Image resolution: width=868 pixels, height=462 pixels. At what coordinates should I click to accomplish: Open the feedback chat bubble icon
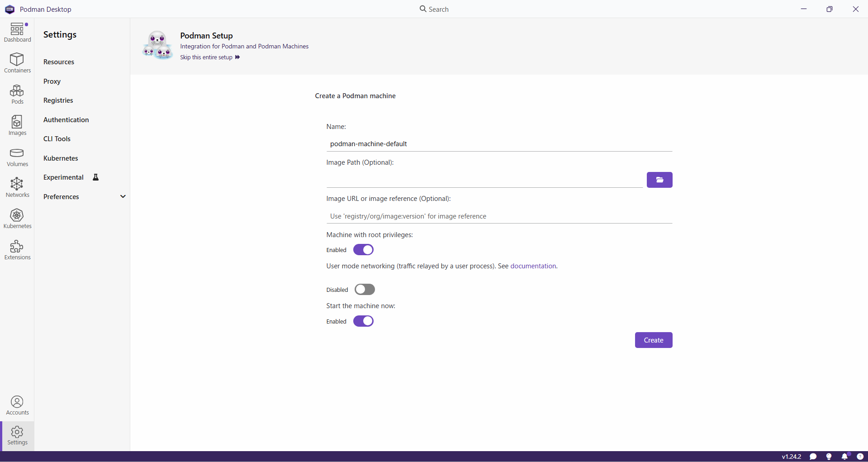[x=813, y=457]
